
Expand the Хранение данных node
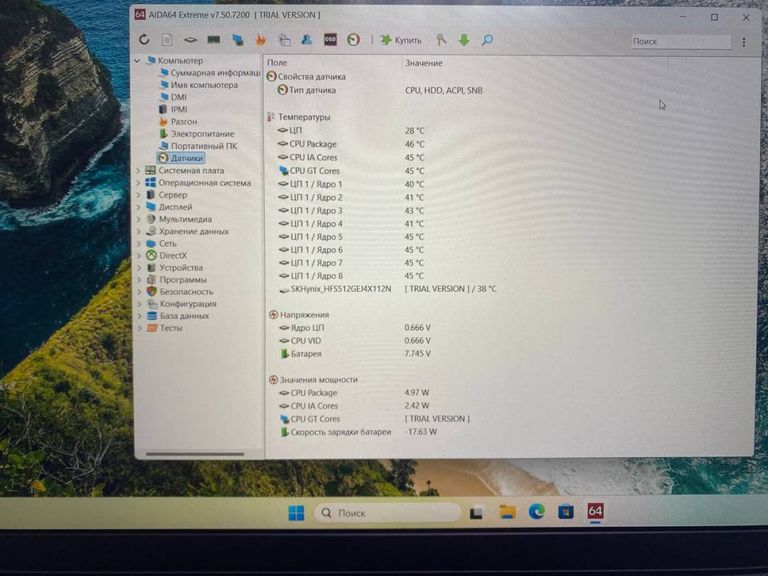tap(139, 231)
